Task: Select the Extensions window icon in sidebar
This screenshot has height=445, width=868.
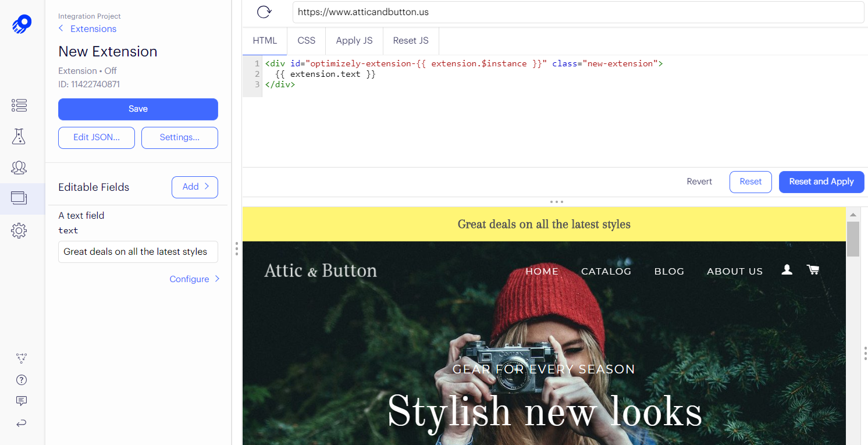Action: point(19,198)
